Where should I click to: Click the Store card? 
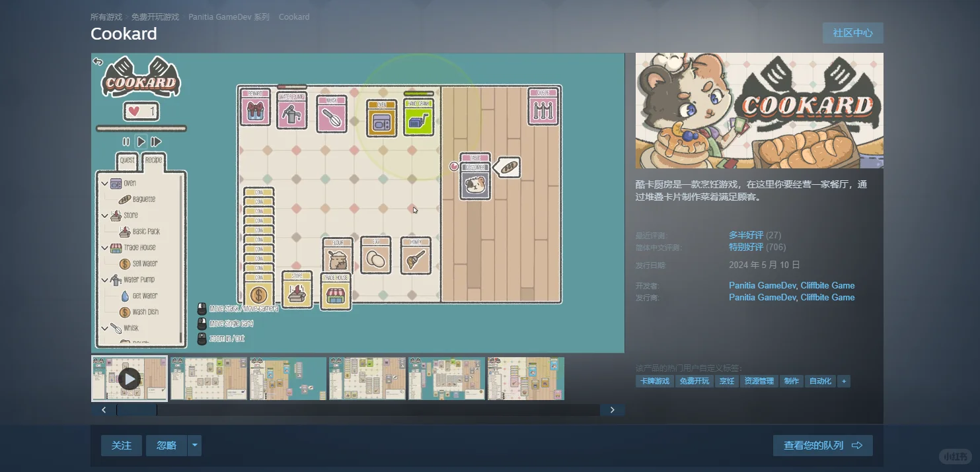297,289
